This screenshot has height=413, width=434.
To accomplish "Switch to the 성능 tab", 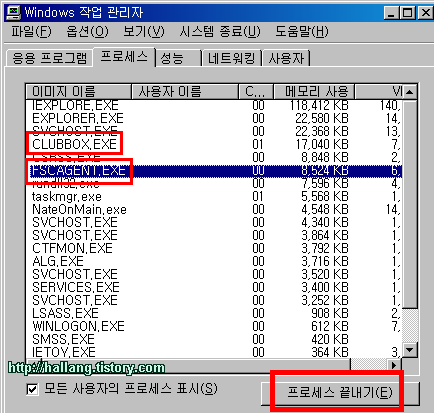I will click(x=178, y=59).
